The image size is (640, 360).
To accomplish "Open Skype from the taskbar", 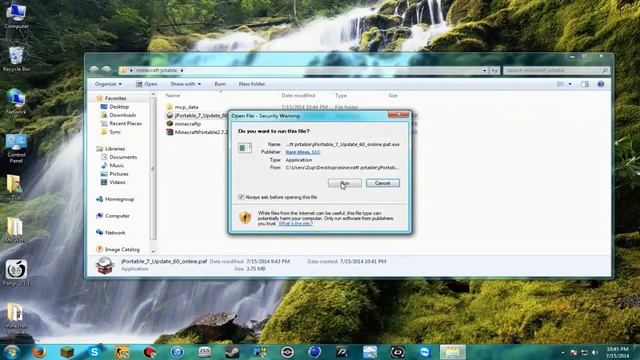I will pos(94,352).
